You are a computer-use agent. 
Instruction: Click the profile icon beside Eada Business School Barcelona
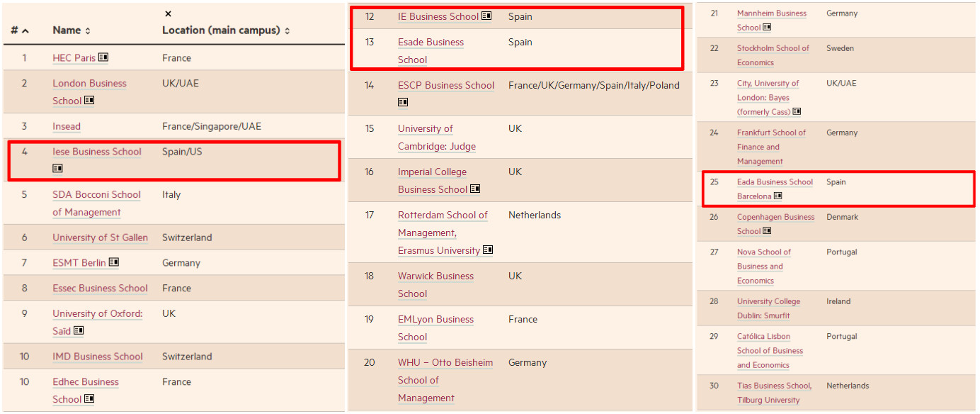coord(778,196)
